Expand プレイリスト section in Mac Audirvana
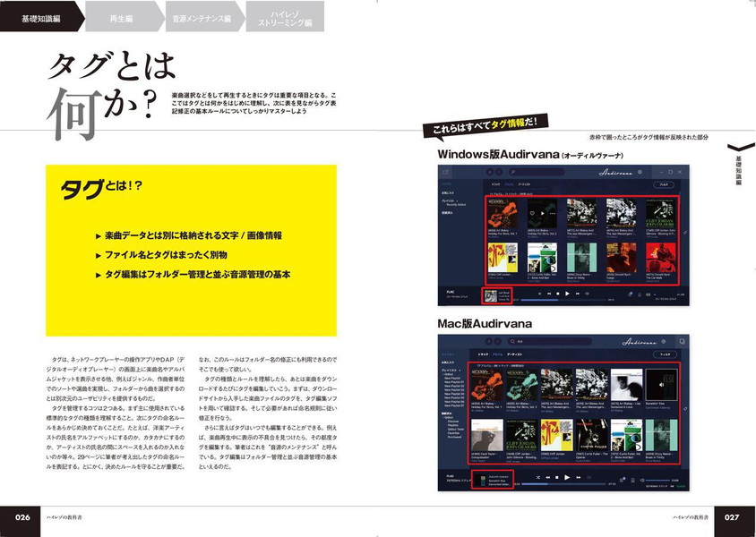 (449, 370)
